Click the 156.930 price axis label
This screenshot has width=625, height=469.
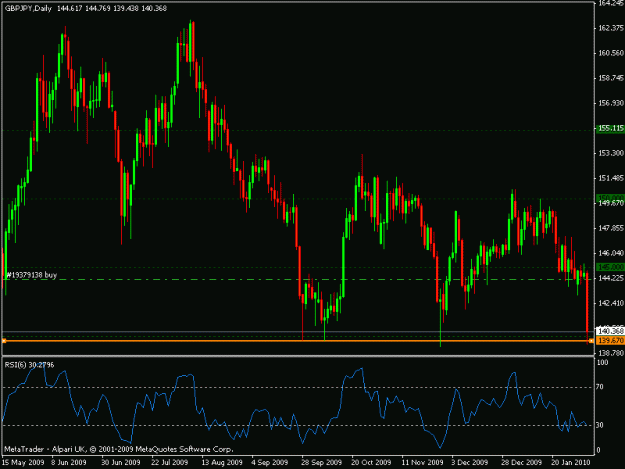611,103
